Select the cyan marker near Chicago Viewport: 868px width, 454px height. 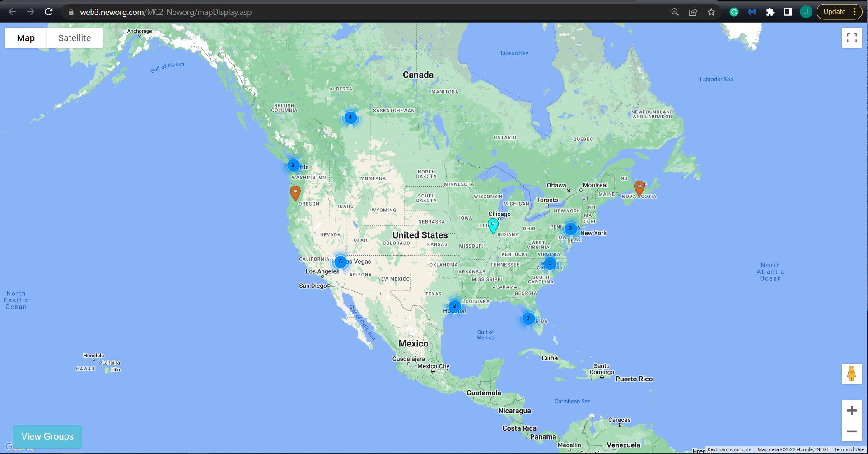[493, 225]
